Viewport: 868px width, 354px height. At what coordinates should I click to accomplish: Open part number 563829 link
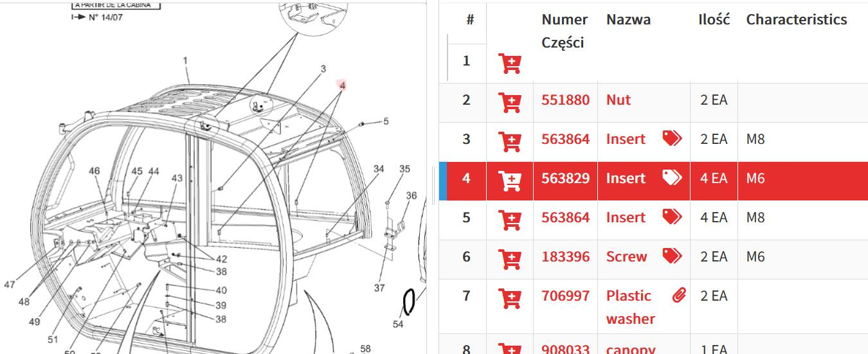tap(565, 179)
